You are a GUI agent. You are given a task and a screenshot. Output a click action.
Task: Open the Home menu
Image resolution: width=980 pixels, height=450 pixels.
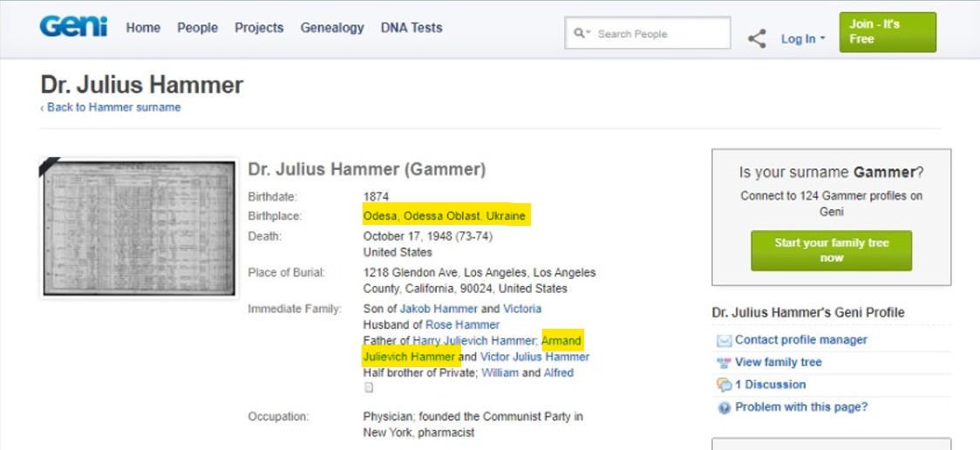click(x=143, y=28)
